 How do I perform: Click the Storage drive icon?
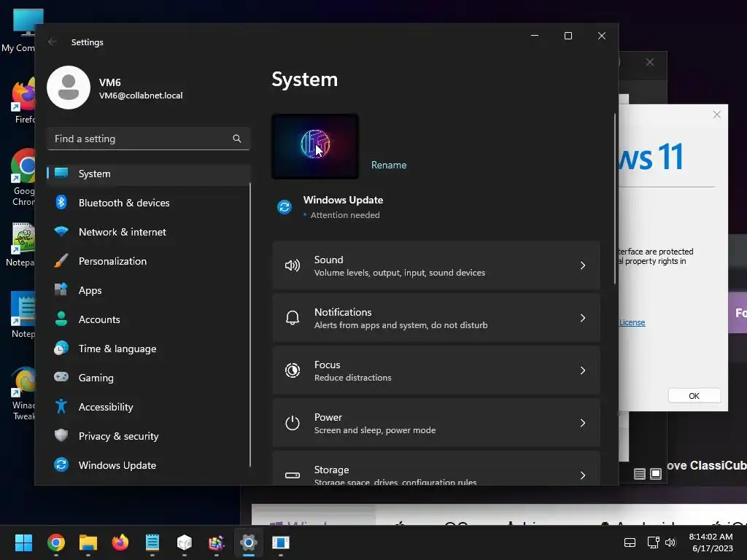pos(293,475)
